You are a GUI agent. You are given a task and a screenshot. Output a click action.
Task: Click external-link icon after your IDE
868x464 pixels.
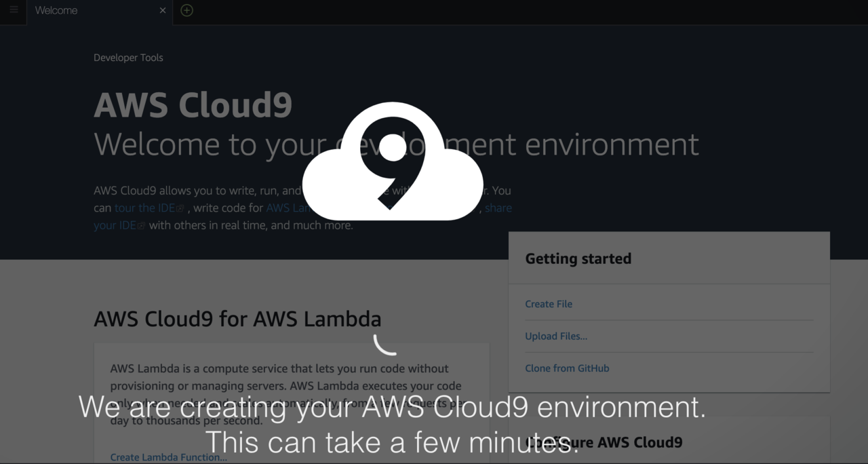(141, 226)
